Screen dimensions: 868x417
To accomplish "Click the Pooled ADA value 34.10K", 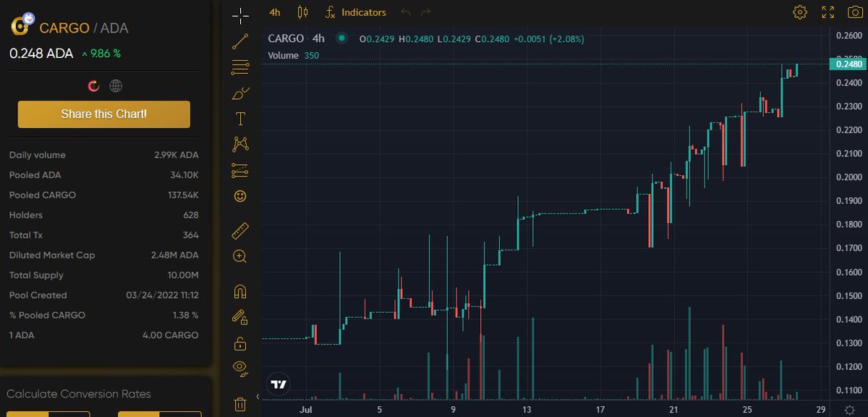I will (x=184, y=175).
